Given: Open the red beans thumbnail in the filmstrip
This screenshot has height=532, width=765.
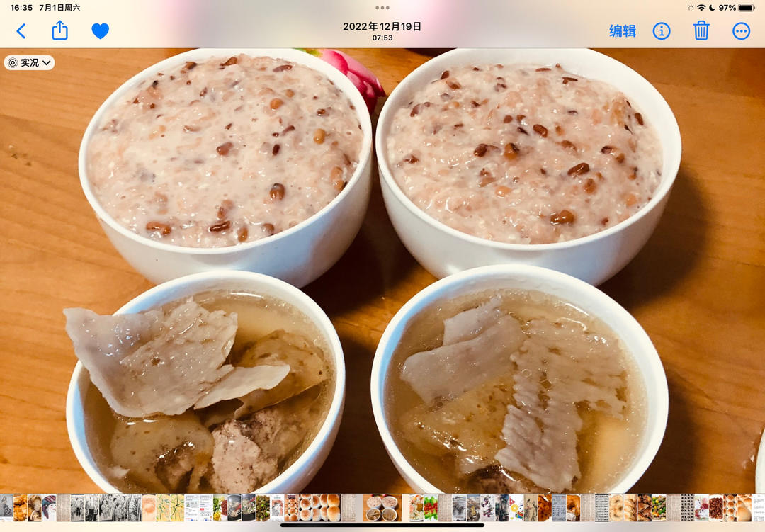Looking at the screenshot, I should (715, 508).
